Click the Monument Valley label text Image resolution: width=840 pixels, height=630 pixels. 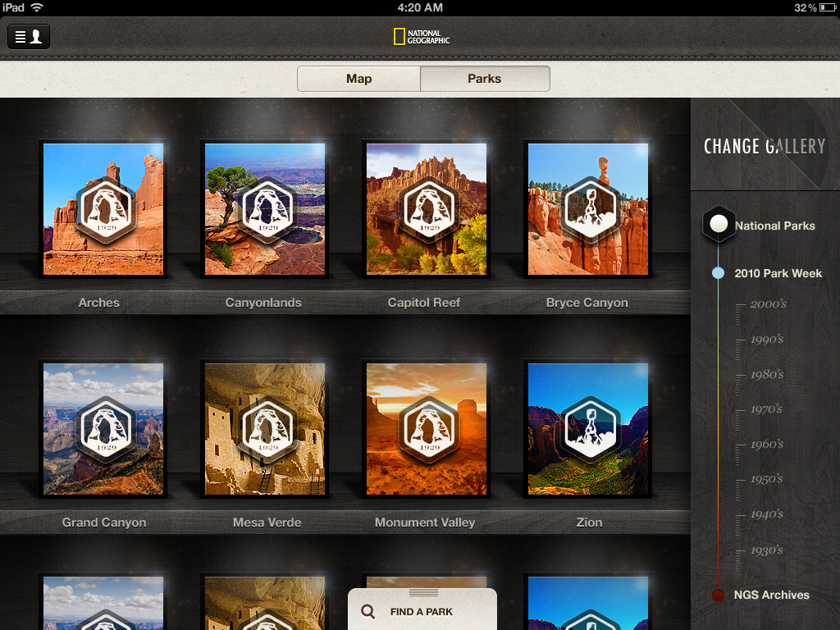tap(425, 523)
